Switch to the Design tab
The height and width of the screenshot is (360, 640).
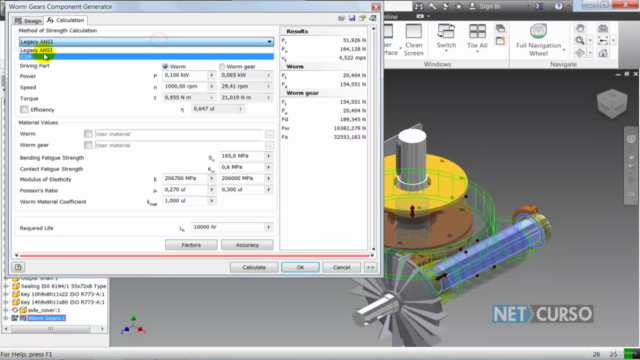[28, 20]
